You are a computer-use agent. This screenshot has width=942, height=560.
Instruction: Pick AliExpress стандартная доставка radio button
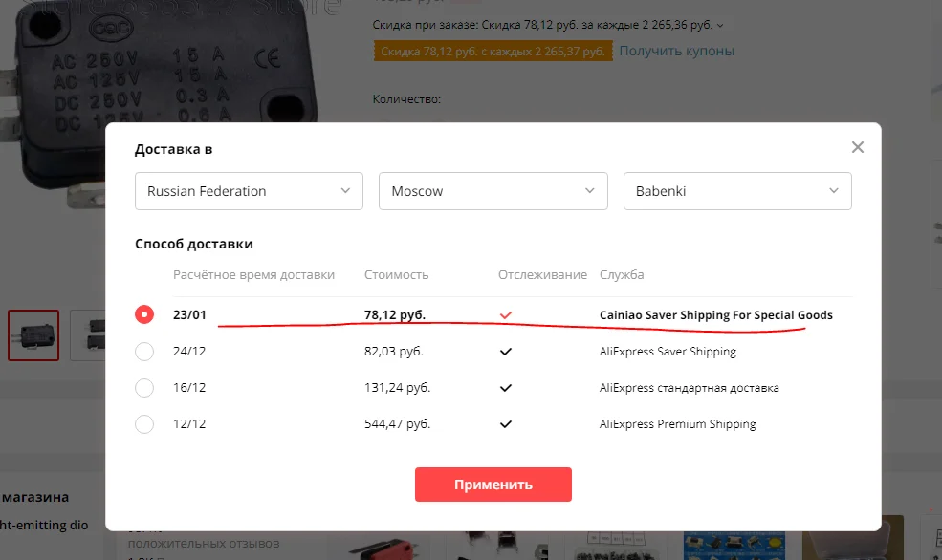(x=144, y=388)
